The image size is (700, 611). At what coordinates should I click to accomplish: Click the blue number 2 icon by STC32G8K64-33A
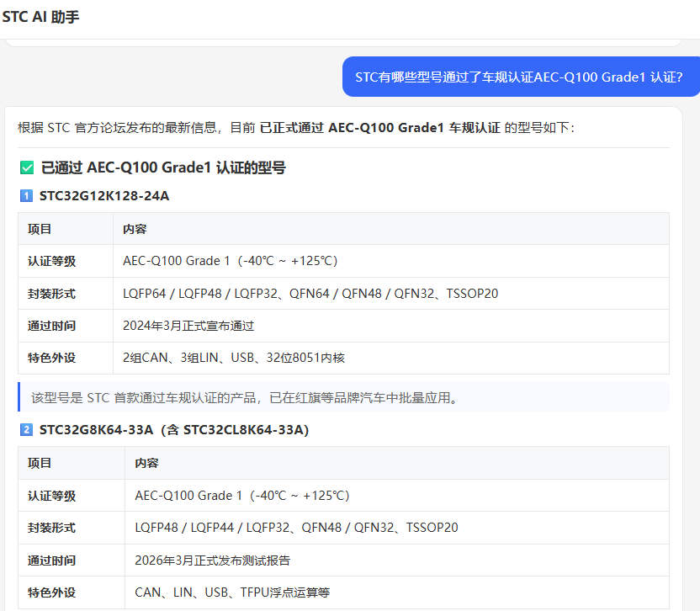(26, 430)
